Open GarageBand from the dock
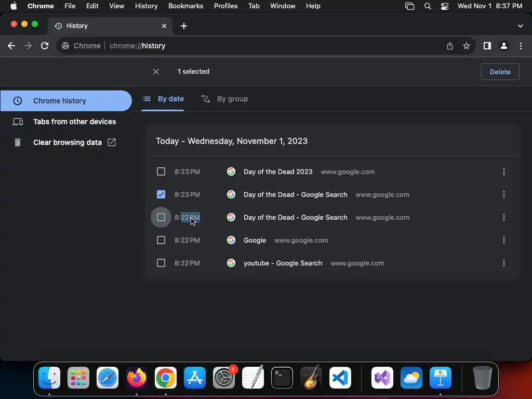Image resolution: width=532 pixels, height=399 pixels. point(311,378)
